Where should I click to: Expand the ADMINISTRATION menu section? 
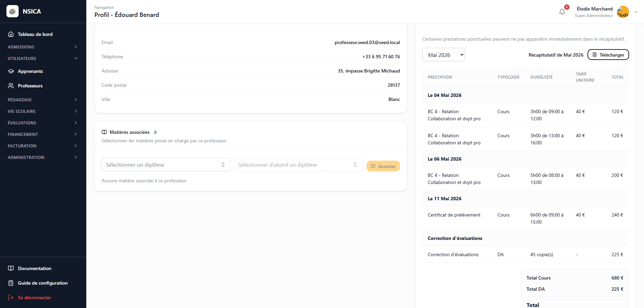click(43, 157)
